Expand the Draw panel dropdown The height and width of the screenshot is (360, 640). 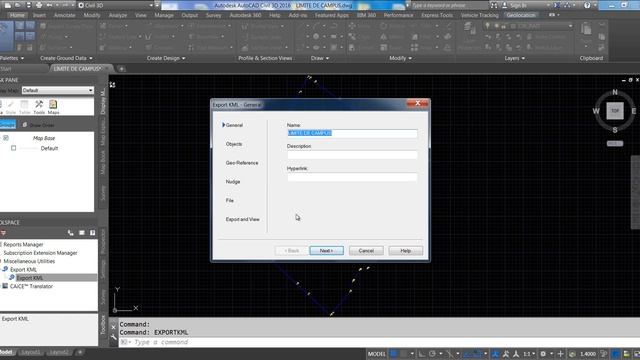pos(320,58)
